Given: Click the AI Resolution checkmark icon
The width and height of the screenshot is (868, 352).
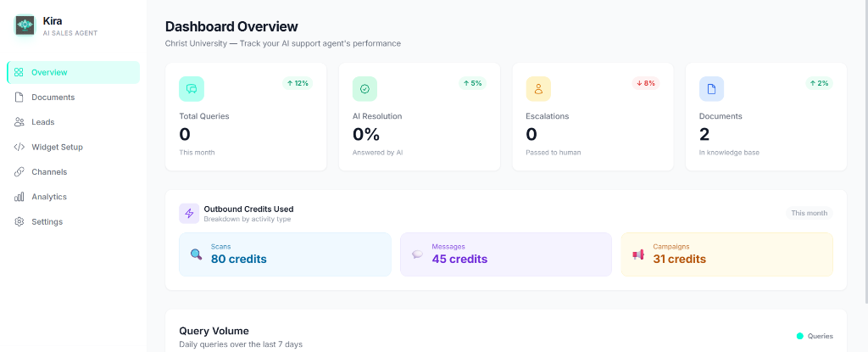Looking at the screenshot, I should coord(364,89).
